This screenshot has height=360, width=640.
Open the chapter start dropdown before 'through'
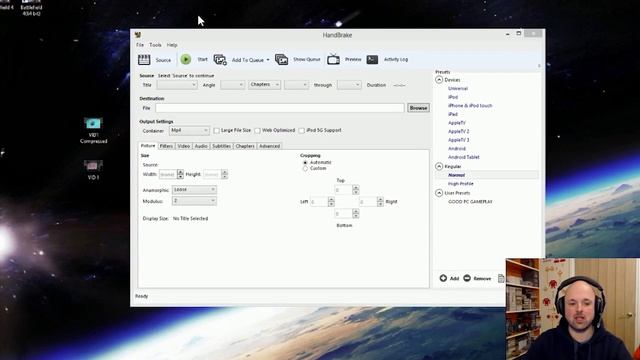tap(296, 85)
